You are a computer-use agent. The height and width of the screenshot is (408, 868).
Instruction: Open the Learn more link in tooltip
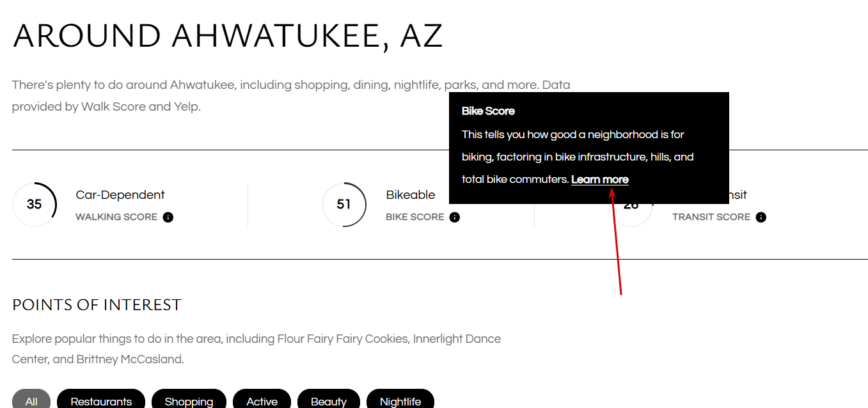pos(600,180)
